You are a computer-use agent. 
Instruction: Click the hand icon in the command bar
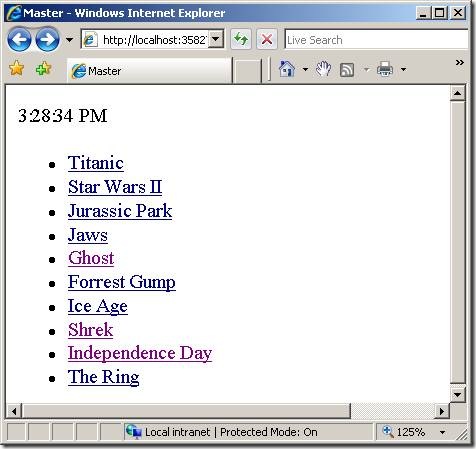click(323, 69)
